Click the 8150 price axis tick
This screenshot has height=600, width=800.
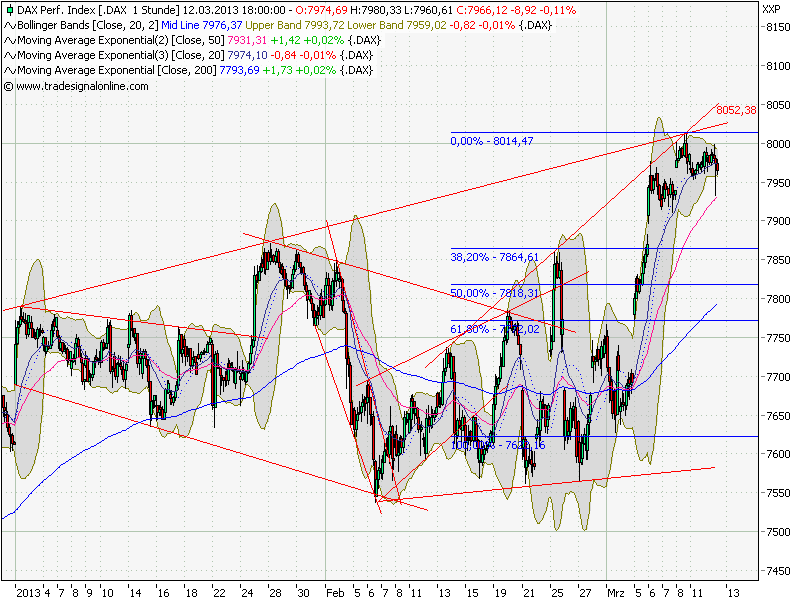[778, 27]
